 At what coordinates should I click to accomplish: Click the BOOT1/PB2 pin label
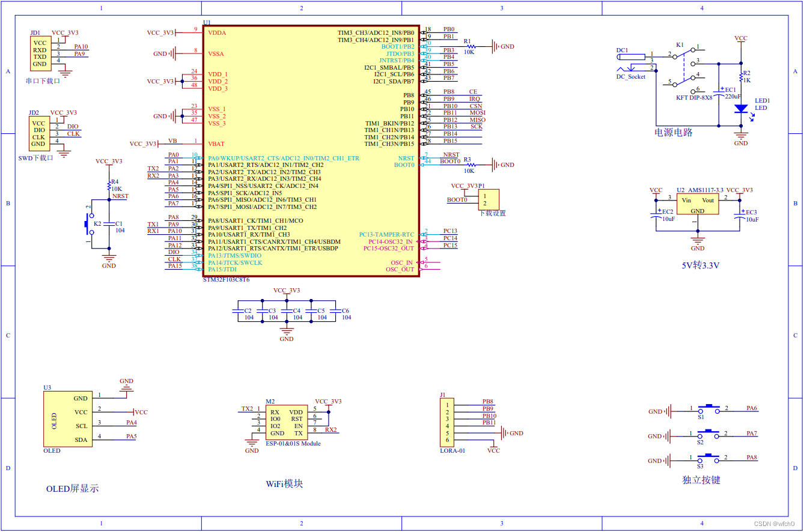click(x=397, y=46)
